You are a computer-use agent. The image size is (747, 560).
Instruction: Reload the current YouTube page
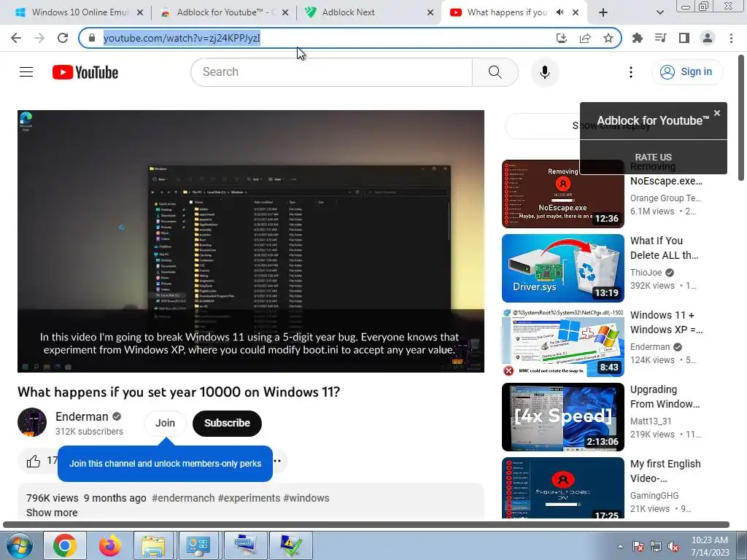(x=63, y=38)
